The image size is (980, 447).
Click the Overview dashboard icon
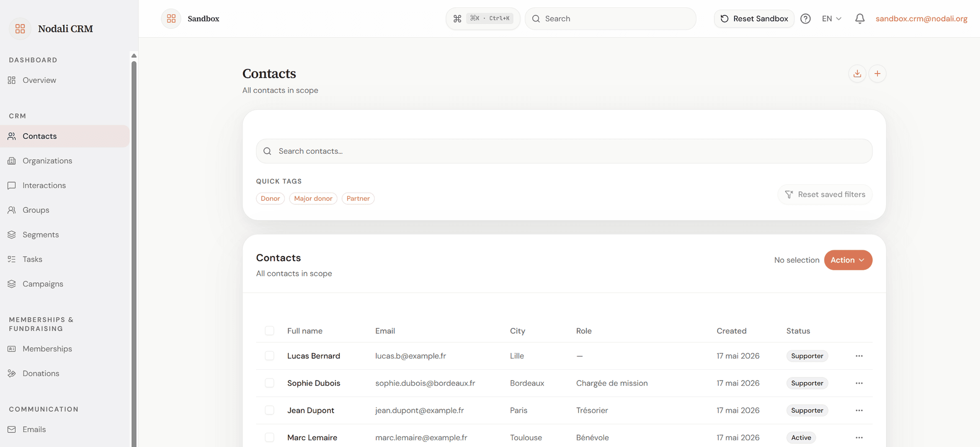[x=12, y=80]
